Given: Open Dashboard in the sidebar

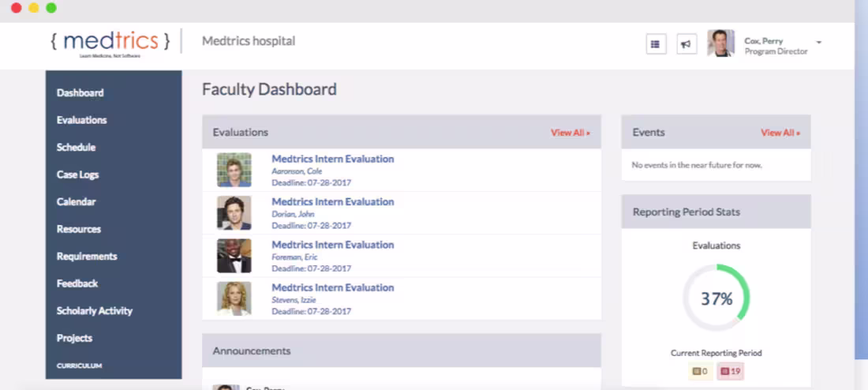Looking at the screenshot, I should coord(80,92).
